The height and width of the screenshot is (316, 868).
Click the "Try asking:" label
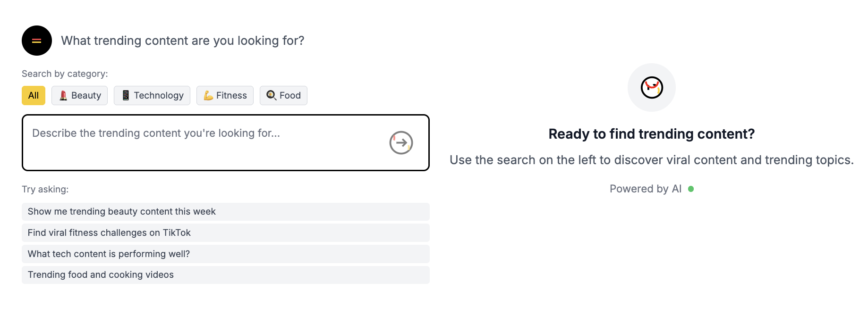(45, 190)
